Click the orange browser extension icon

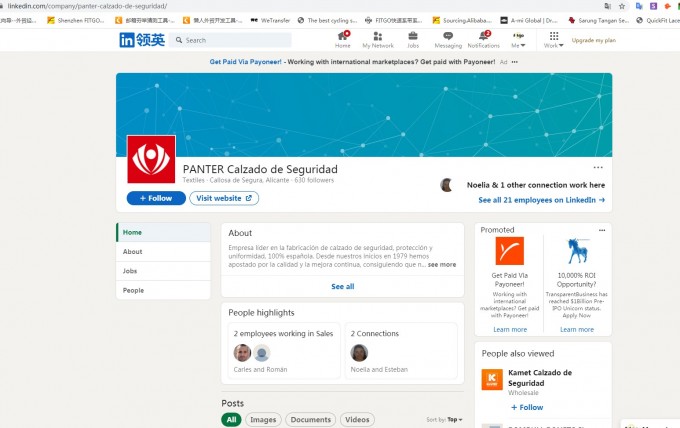(x=667, y=6)
